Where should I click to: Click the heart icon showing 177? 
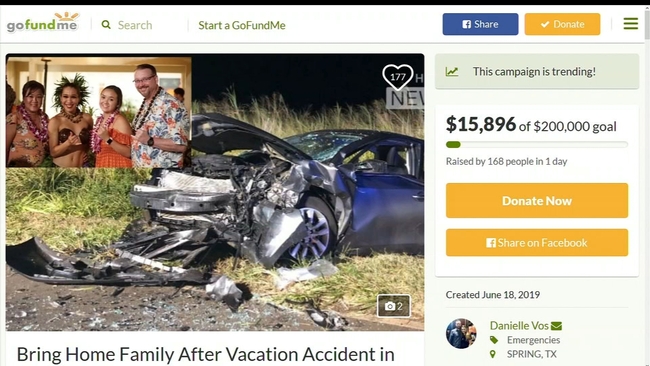398,77
